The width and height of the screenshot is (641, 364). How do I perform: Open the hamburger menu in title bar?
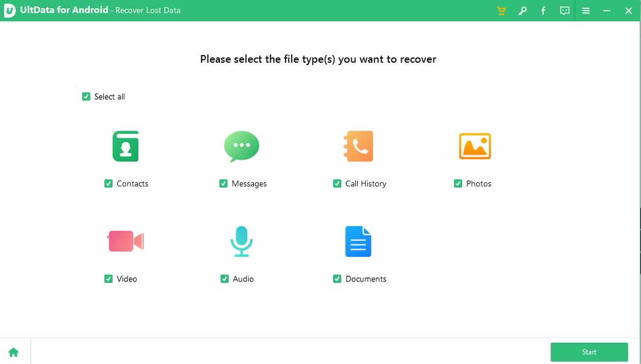click(585, 11)
